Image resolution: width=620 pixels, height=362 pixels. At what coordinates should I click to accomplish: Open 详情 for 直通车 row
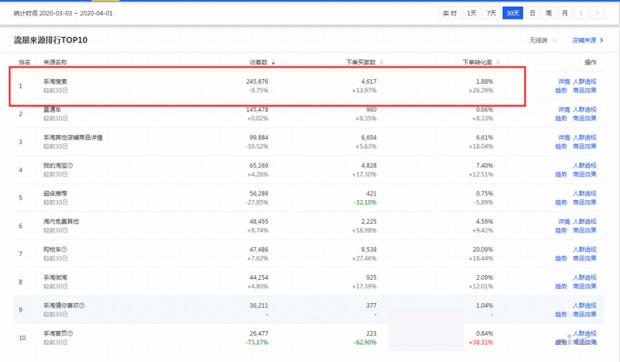(564, 109)
